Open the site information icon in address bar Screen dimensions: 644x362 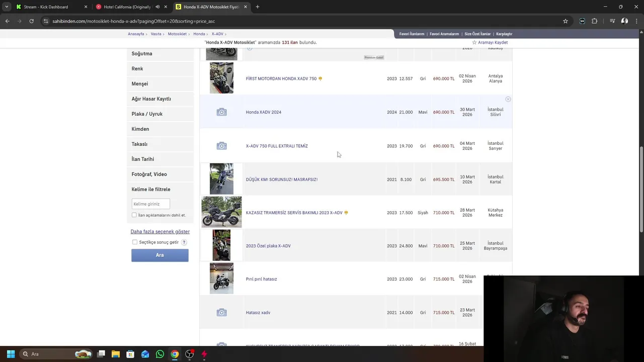[x=46, y=21]
